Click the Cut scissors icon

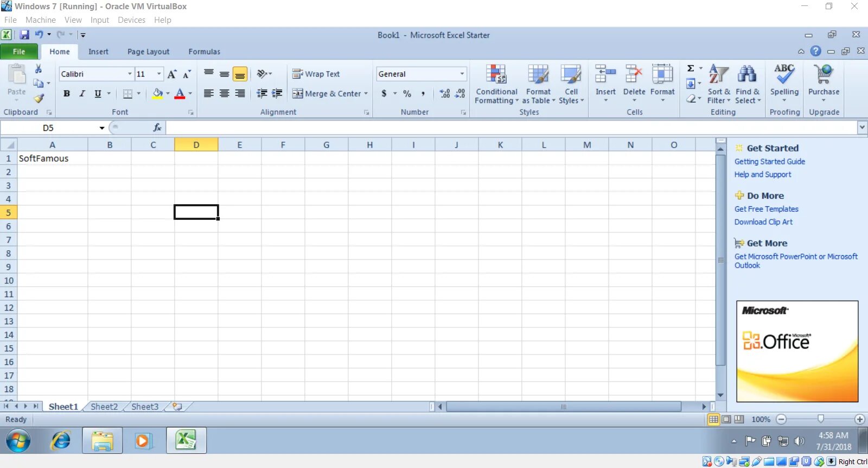point(39,69)
